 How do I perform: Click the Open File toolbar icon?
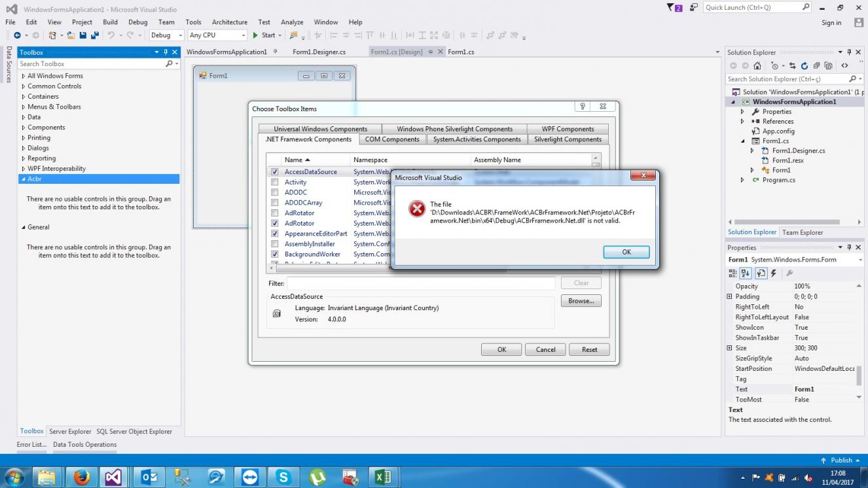[x=71, y=35]
